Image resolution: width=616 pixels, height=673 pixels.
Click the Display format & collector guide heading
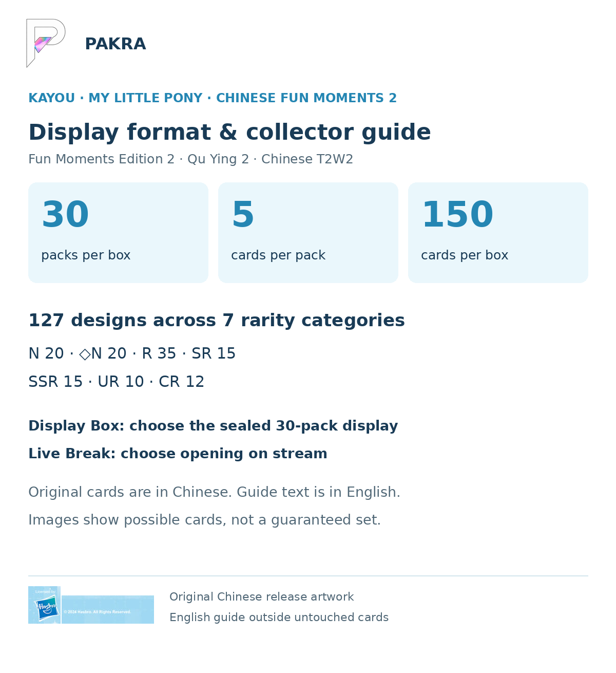pyautogui.click(x=229, y=132)
